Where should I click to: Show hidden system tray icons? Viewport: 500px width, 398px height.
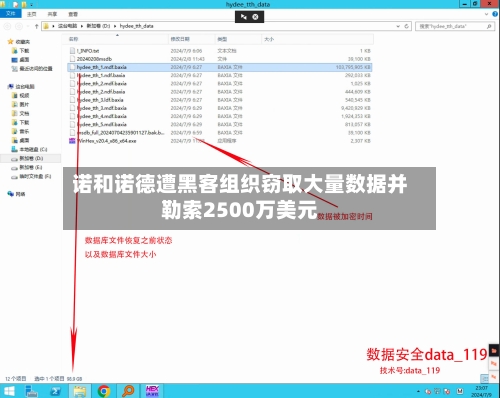(418, 391)
